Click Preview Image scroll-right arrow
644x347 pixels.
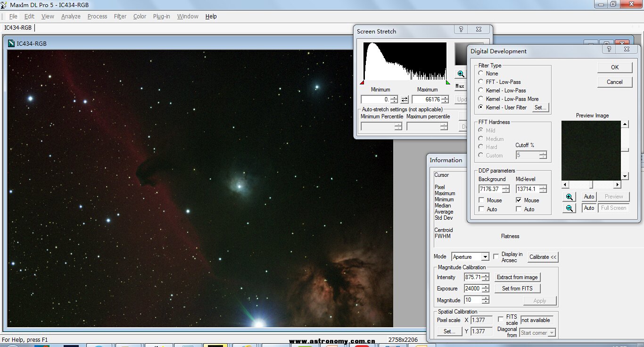click(618, 184)
